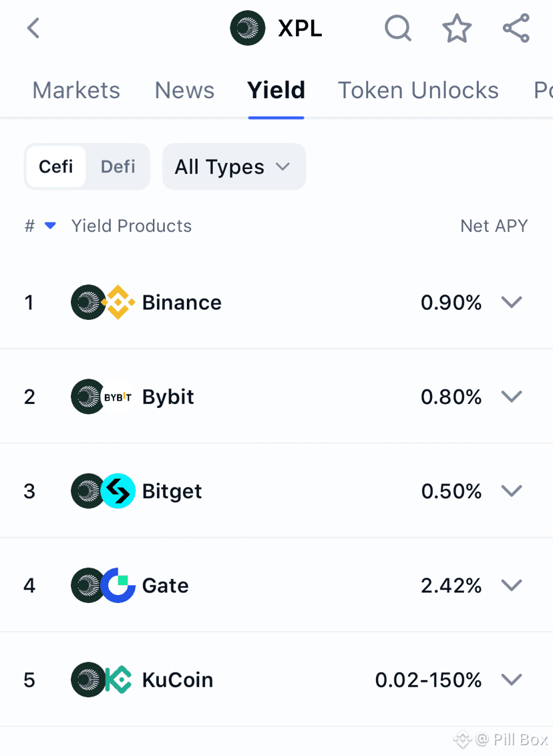The image size is (553, 756).
Task: Open the Token Unlocks tab
Action: [418, 90]
